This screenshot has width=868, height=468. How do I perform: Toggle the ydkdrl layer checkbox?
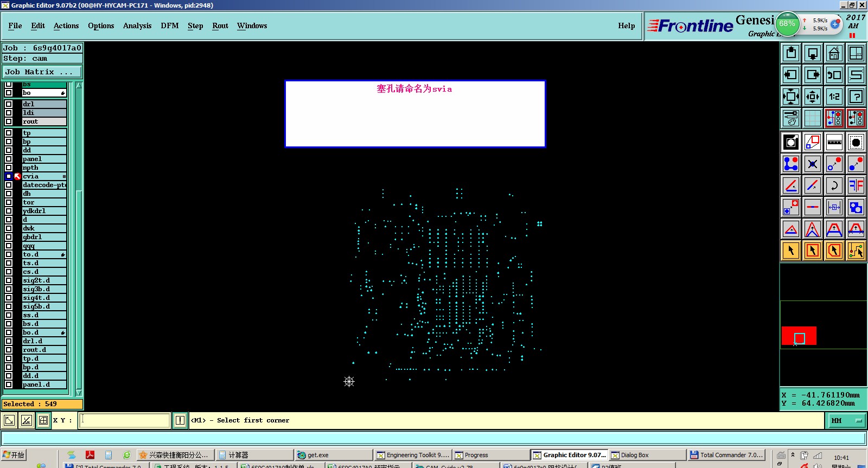point(9,211)
